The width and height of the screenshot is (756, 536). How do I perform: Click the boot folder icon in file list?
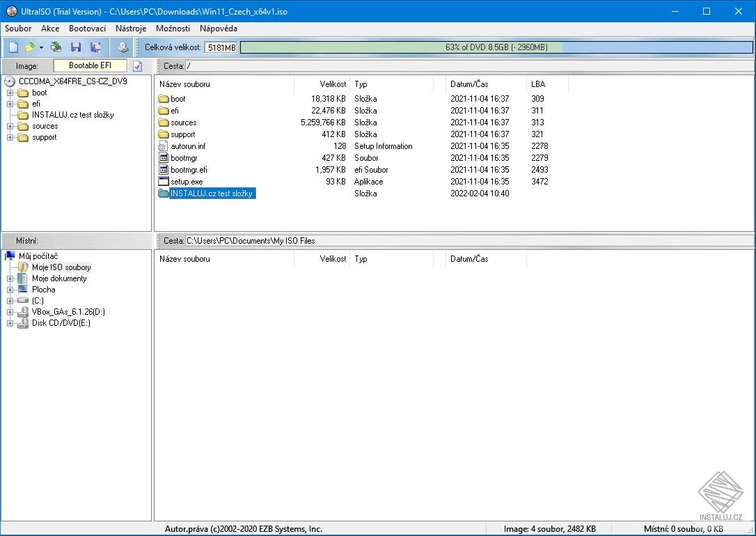pos(164,99)
